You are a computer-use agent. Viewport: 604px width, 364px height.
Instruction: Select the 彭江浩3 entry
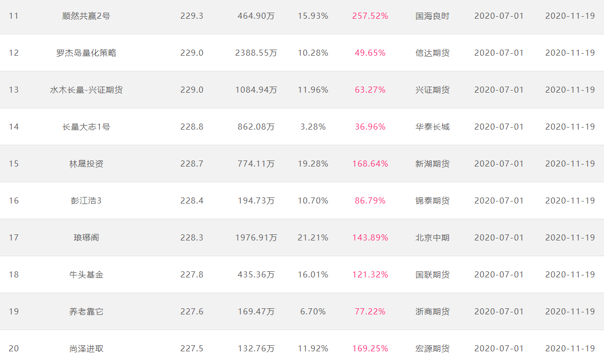(86, 201)
